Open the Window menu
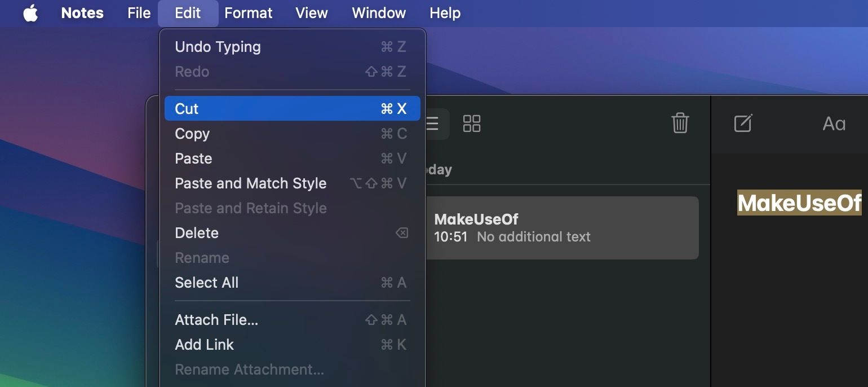The image size is (868, 387). [x=378, y=12]
